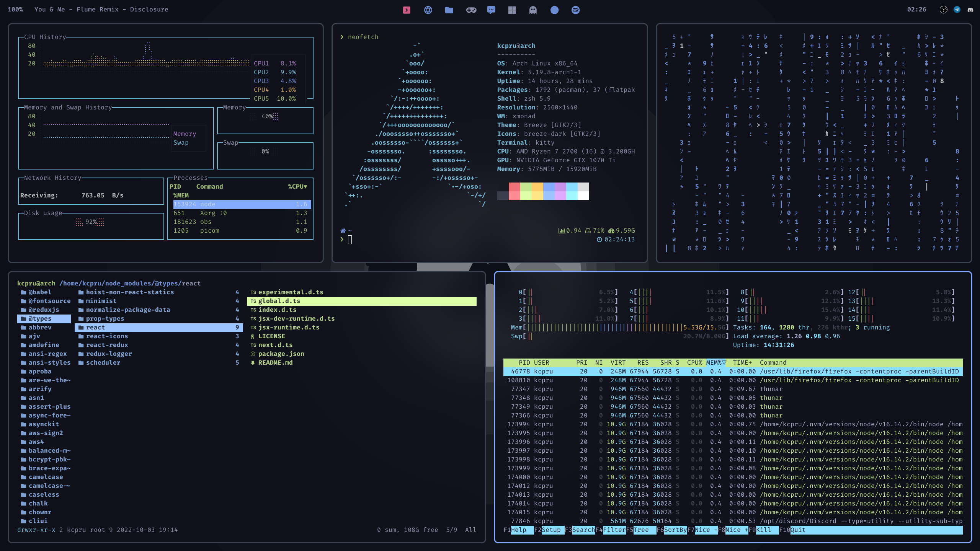This screenshot has height=551, width=980.
Task: Open the folder files workspace icon
Action: pyautogui.click(x=449, y=10)
